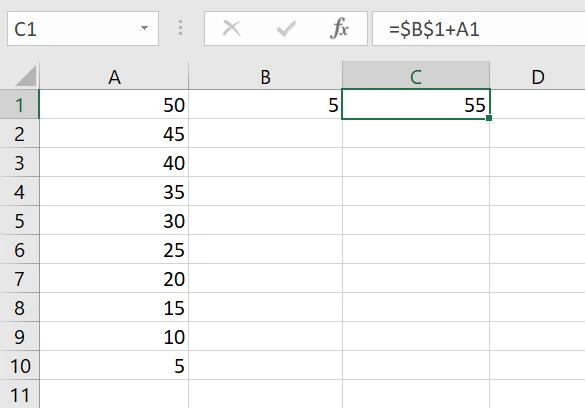Select cell A1 containing 50

coord(114,105)
